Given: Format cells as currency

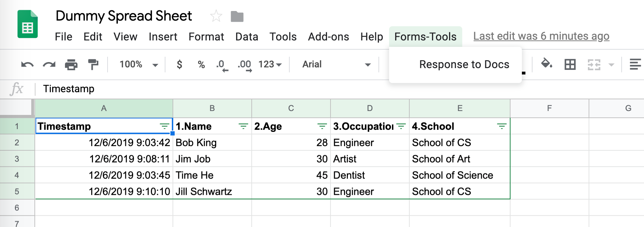Looking at the screenshot, I should [x=179, y=65].
